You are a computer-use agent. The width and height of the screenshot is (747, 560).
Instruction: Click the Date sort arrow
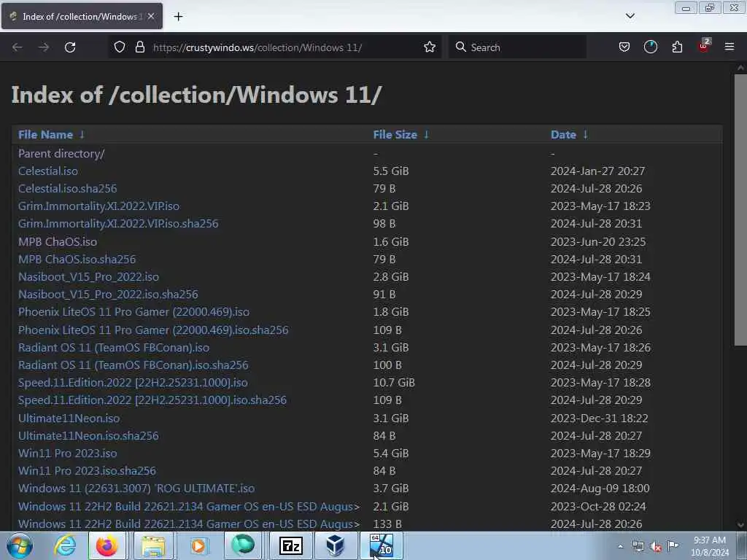click(x=586, y=134)
